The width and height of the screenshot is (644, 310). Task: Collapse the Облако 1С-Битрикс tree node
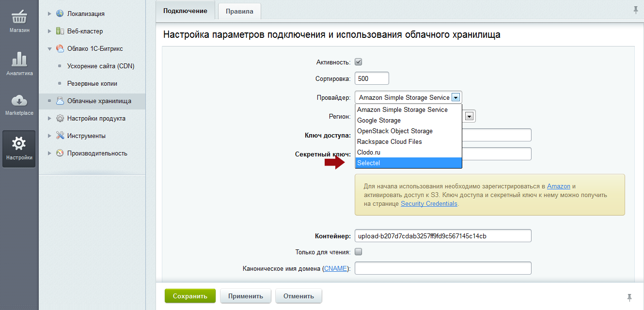point(49,48)
